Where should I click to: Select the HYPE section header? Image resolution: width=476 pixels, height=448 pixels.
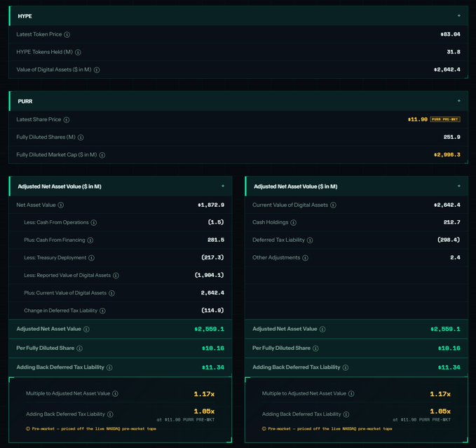pos(238,16)
